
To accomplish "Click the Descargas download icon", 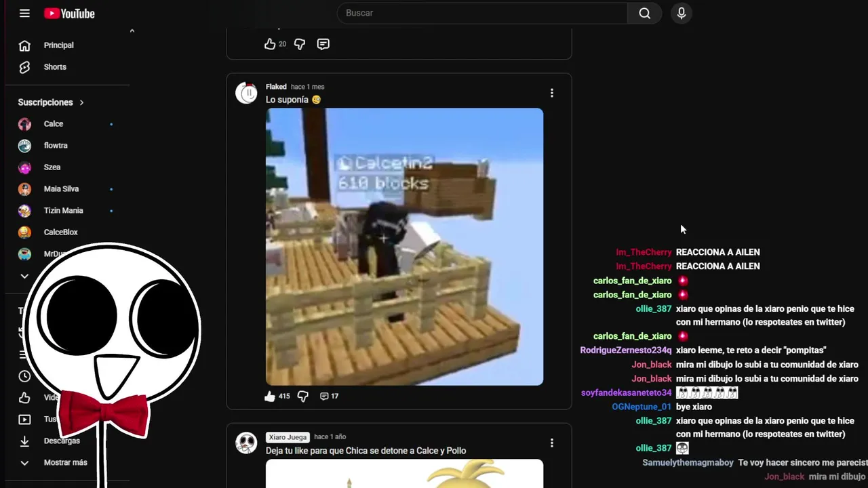I will click(24, 441).
